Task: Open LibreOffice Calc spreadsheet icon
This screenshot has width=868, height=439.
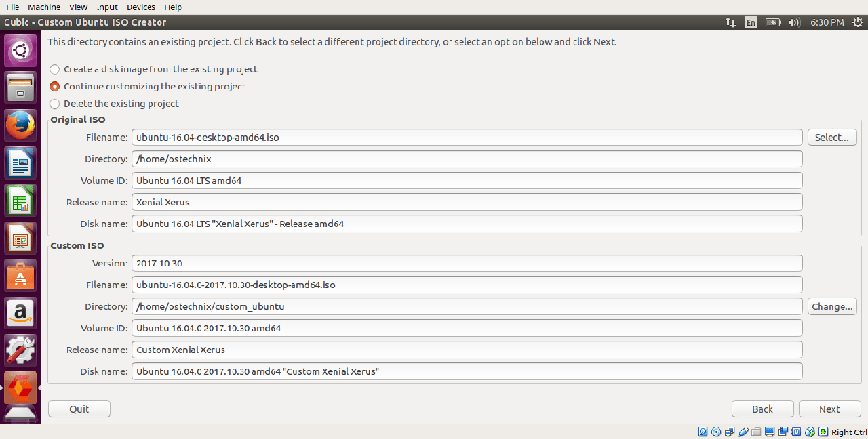Action: click(20, 201)
